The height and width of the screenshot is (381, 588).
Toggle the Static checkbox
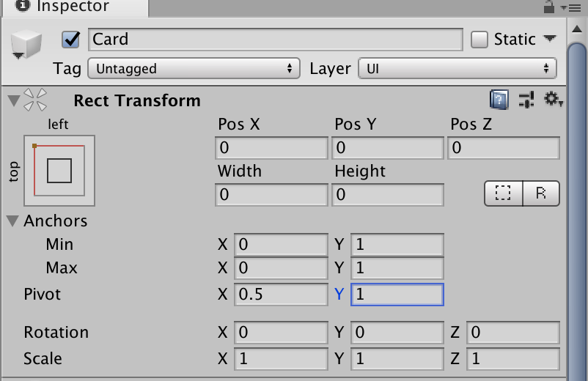pyautogui.click(x=479, y=40)
